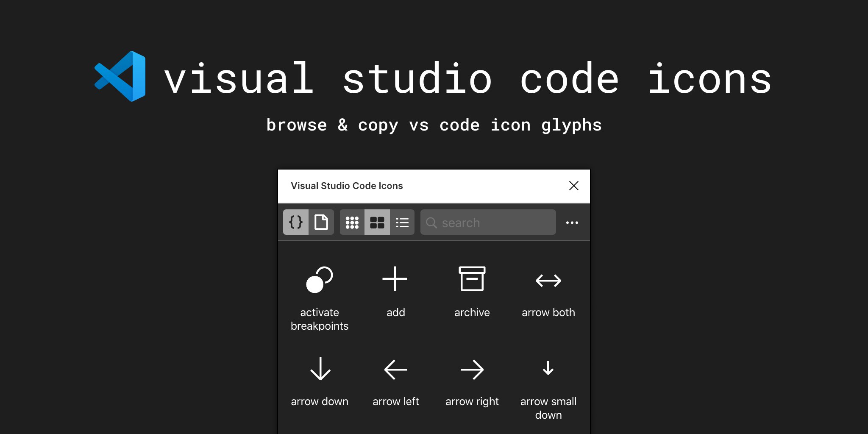Click the 'visual studio code icons' heading
Screen dimensions: 868x434
[x=467, y=78]
